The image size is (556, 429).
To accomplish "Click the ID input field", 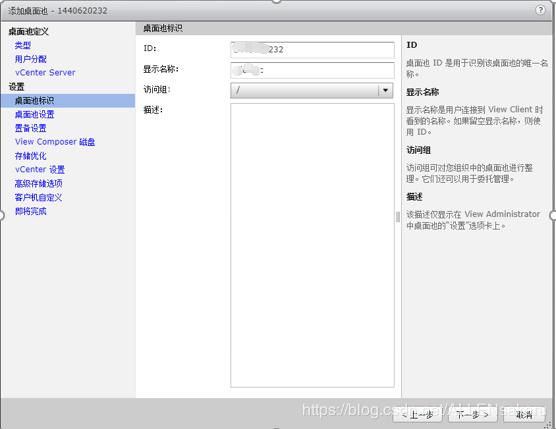I will [312, 50].
